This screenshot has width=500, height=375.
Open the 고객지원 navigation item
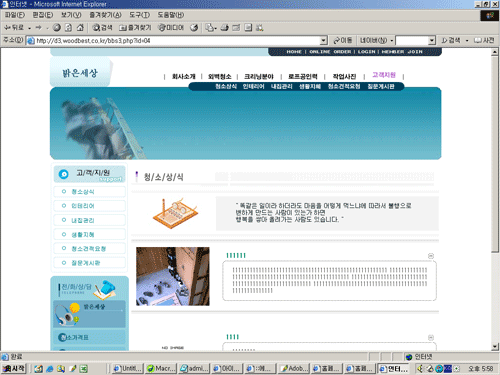384,75
